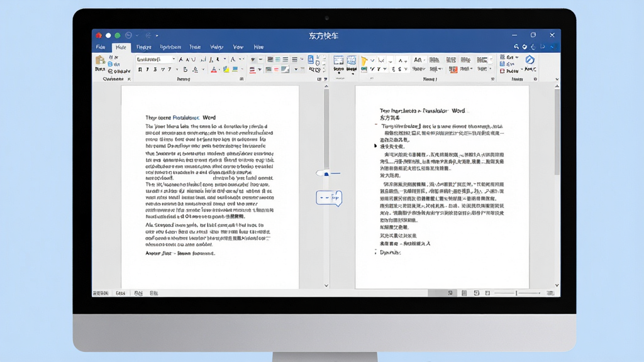Click the red striped line spacing icon
644x362 pixels.
click(252, 70)
